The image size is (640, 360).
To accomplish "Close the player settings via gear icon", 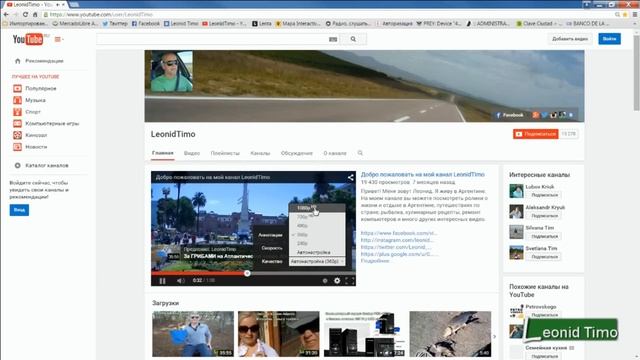I will 337,280.
